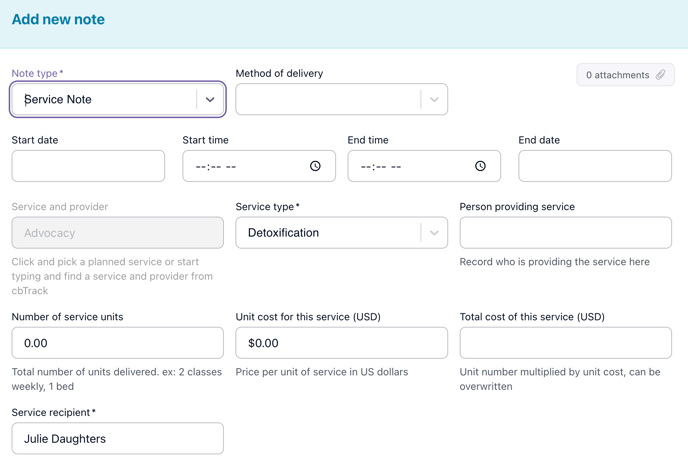The image size is (688, 471).
Task: Click the End date input field
Action: pos(594,166)
